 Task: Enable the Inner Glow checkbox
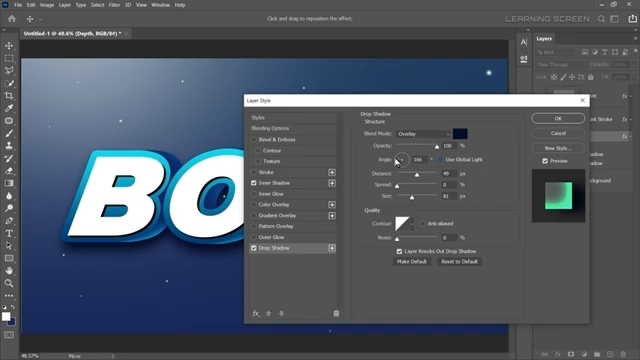[254, 194]
